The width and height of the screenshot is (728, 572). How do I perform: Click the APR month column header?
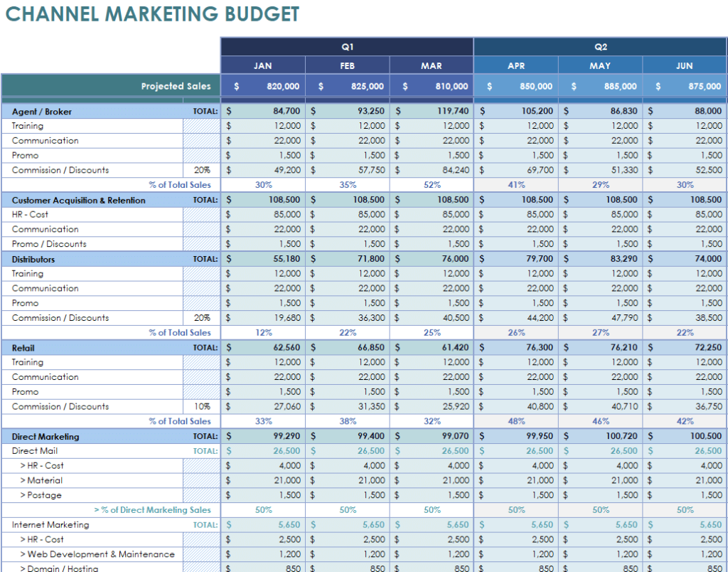pyautogui.click(x=516, y=65)
